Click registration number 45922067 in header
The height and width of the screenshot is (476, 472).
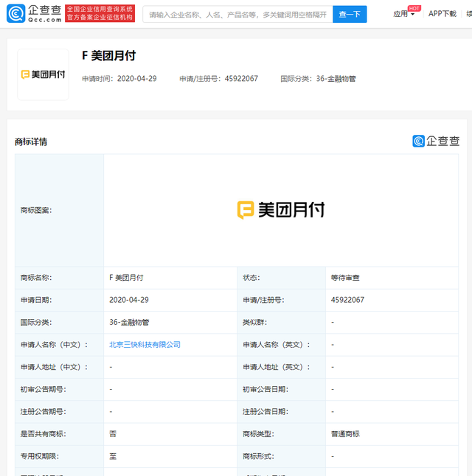click(x=241, y=79)
